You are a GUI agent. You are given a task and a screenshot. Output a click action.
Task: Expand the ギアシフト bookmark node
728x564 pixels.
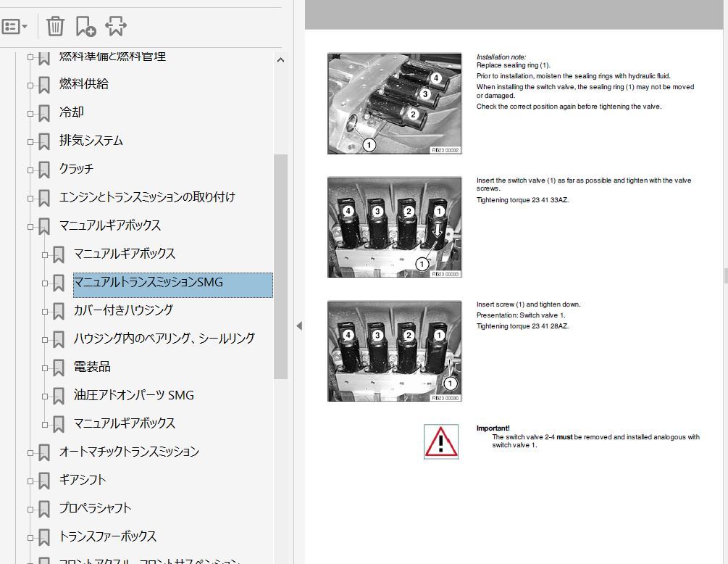[x=30, y=481]
